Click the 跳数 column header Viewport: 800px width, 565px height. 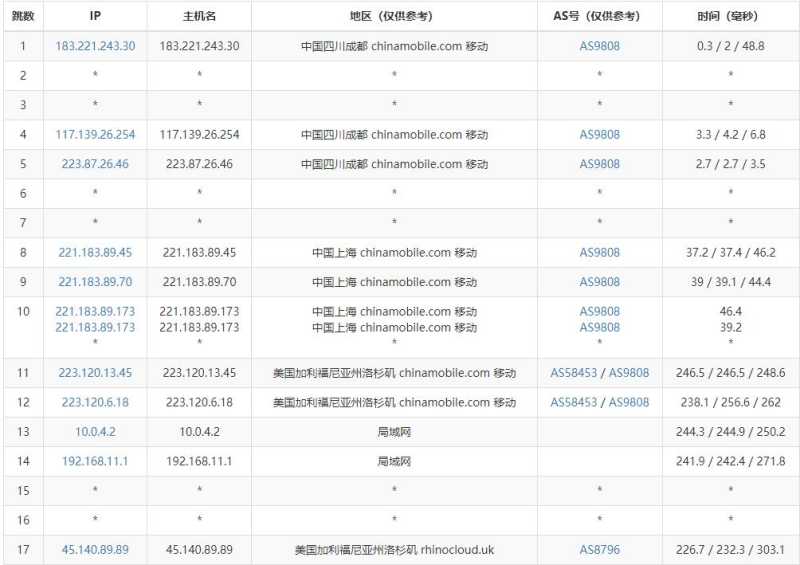[23, 16]
